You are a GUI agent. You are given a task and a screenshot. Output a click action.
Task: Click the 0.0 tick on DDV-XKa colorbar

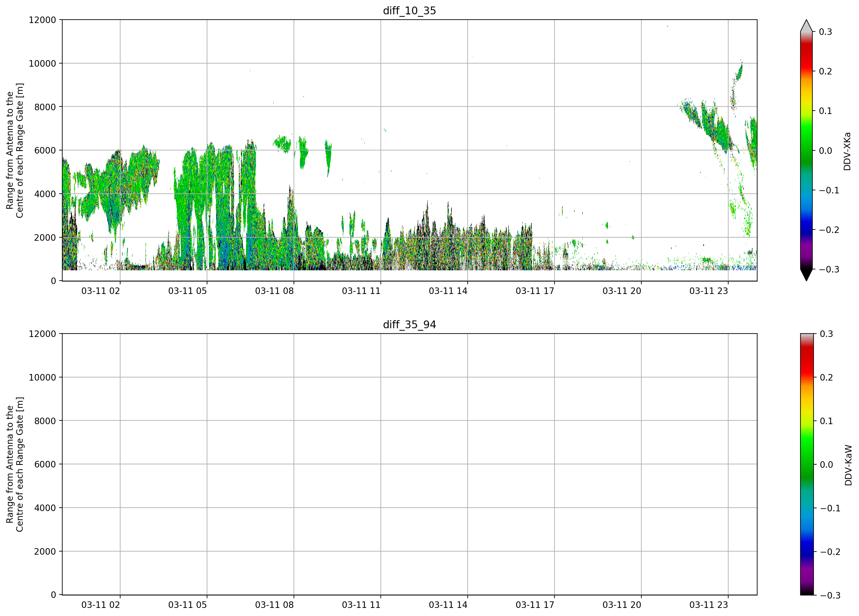click(x=825, y=151)
